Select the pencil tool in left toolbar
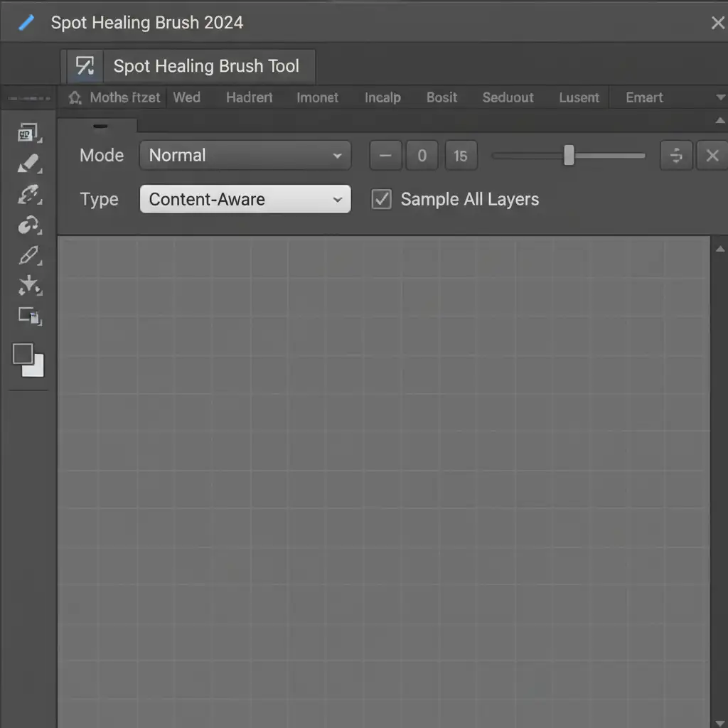Viewport: 728px width, 728px height. 28,255
